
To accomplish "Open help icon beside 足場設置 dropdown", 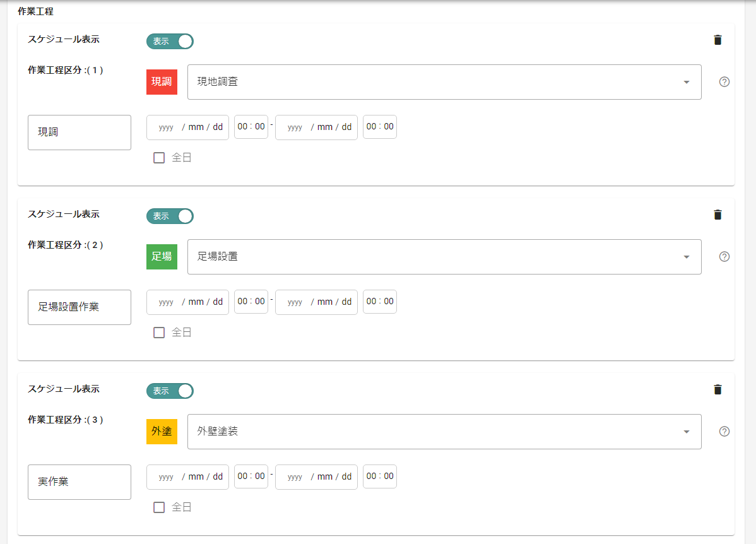I will point(724,257).
